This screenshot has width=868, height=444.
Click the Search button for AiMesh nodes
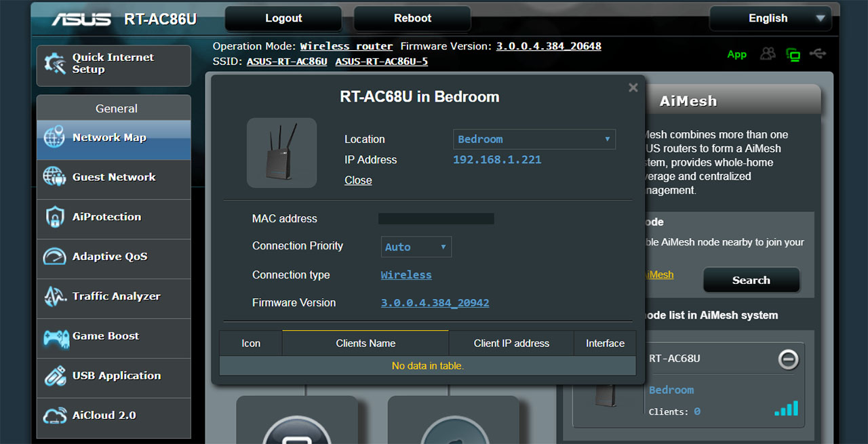point(751,280)
